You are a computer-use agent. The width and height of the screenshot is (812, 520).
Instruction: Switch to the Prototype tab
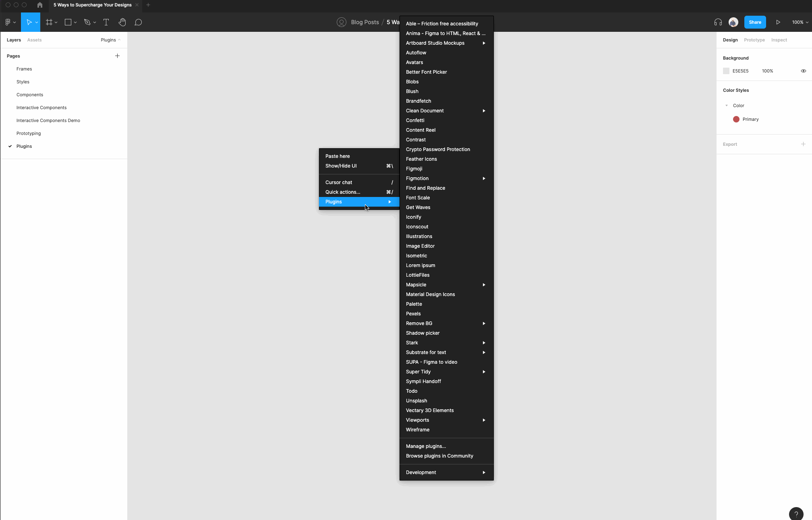click(754, 40)
